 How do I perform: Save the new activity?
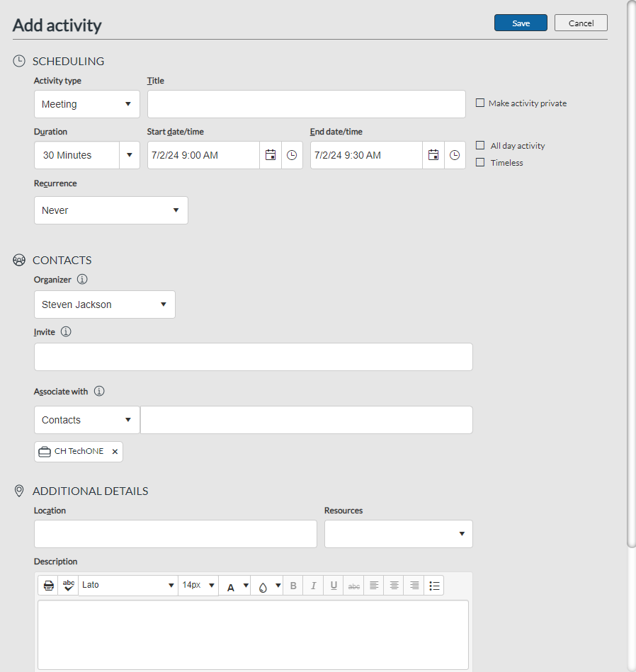521,22
